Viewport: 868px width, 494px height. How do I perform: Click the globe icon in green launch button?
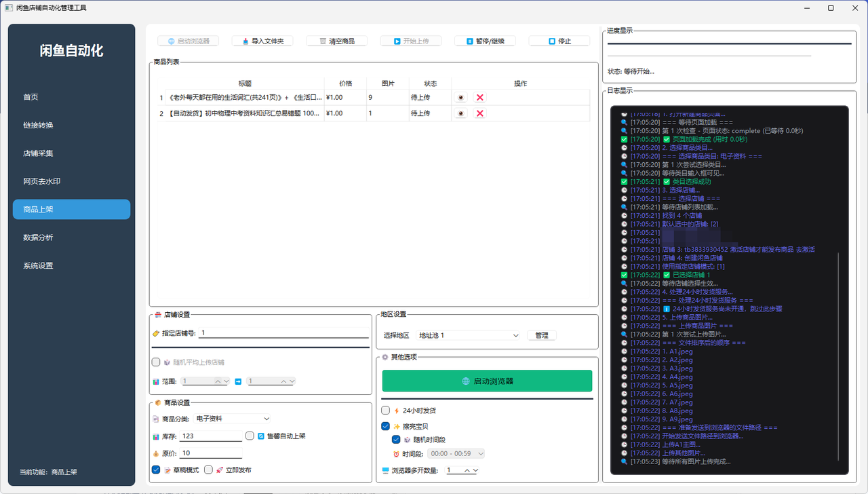pos(465,381)
